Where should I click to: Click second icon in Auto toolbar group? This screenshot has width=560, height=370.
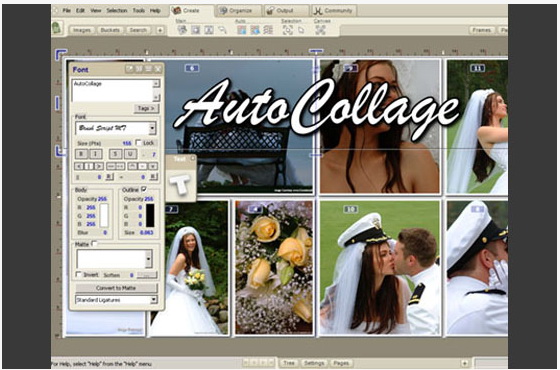[255, 30]
